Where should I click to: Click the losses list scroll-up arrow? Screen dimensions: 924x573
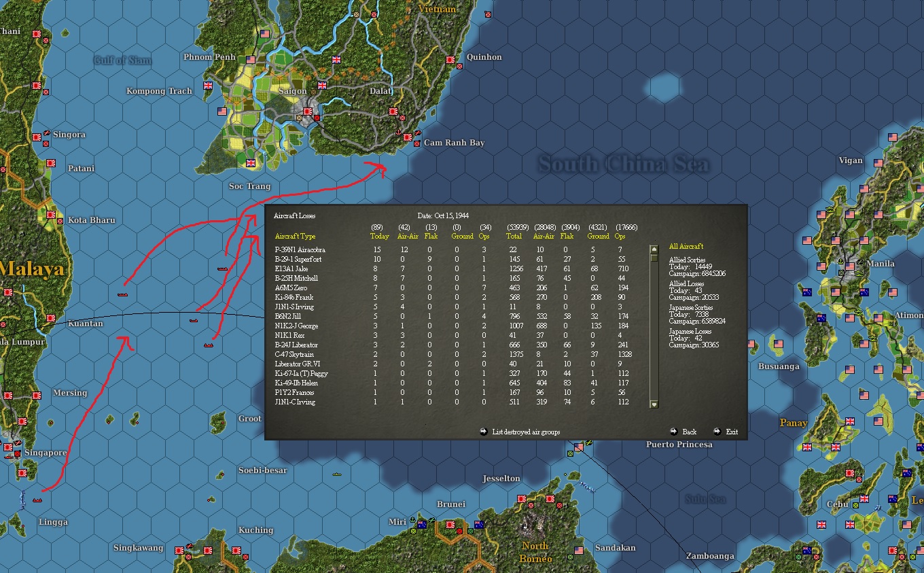point(654,249)
